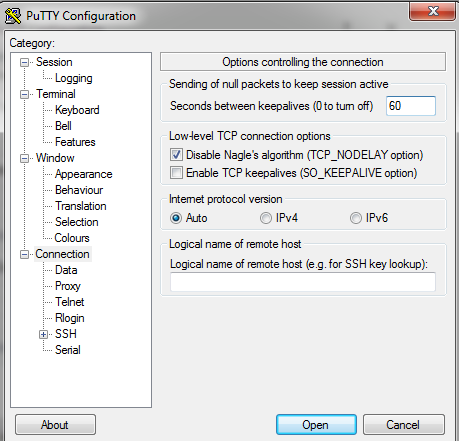Expand the SSH tree node

[43, 334]
